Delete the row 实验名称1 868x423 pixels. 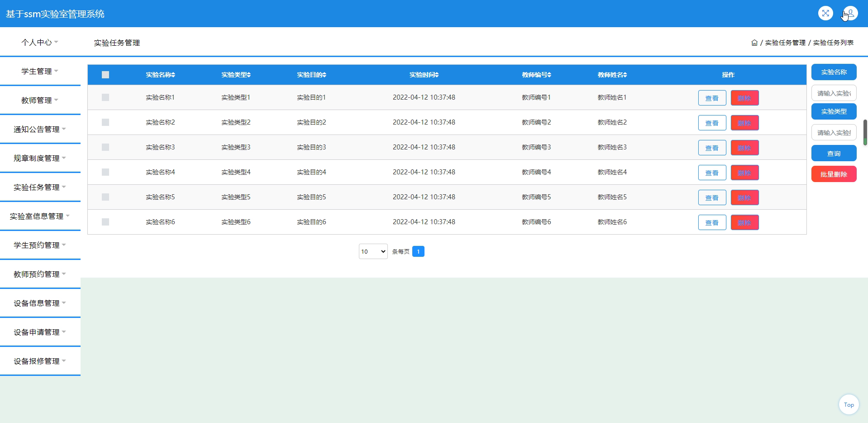pos(744,98)
